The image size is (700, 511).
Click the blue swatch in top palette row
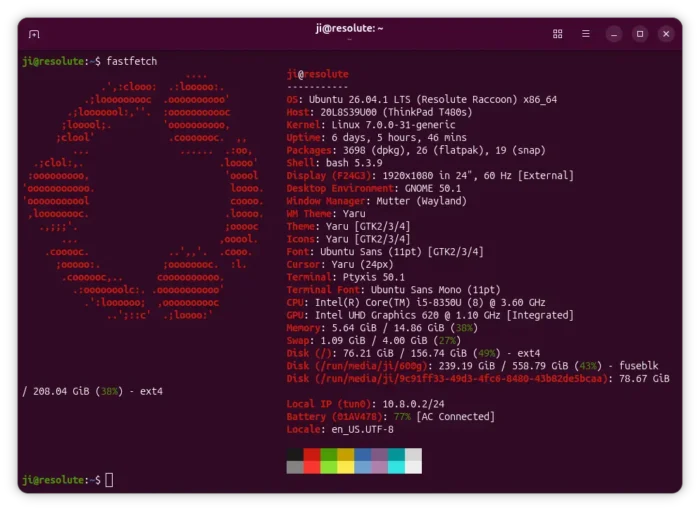(x=362, y=454)
